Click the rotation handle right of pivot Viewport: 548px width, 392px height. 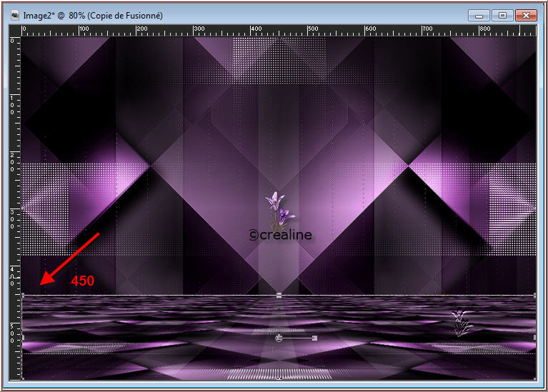pos(314,338)
